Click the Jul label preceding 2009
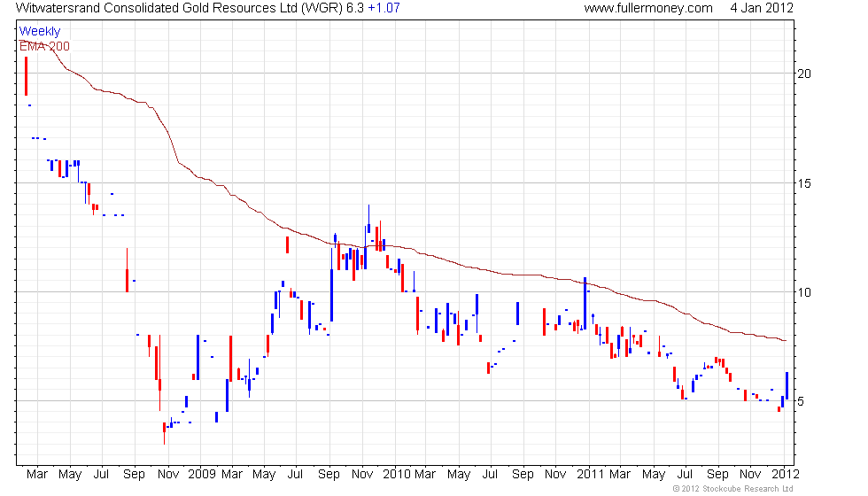The image size is (868, 496). (x=101, y=475)
